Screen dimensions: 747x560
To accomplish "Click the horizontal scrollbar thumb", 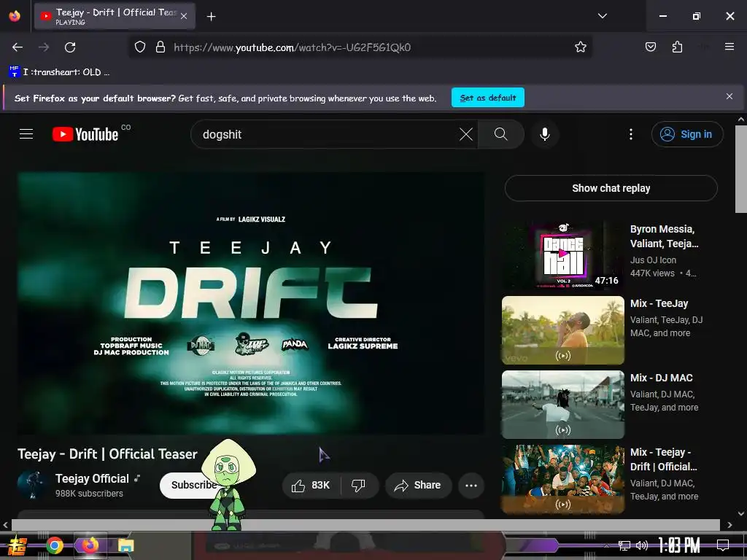I will point(365,525).
